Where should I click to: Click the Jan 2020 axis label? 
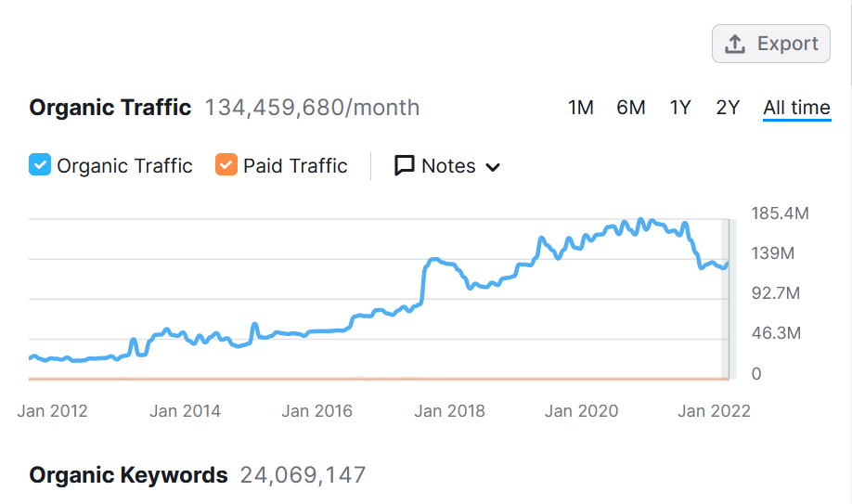click(581, 411)
